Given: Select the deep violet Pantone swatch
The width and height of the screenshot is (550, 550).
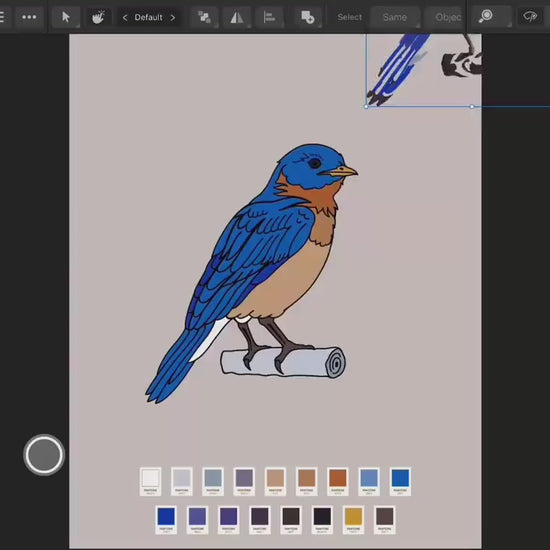Looking at the screenshot, I should pyautogui.click(x=229, y=520).
